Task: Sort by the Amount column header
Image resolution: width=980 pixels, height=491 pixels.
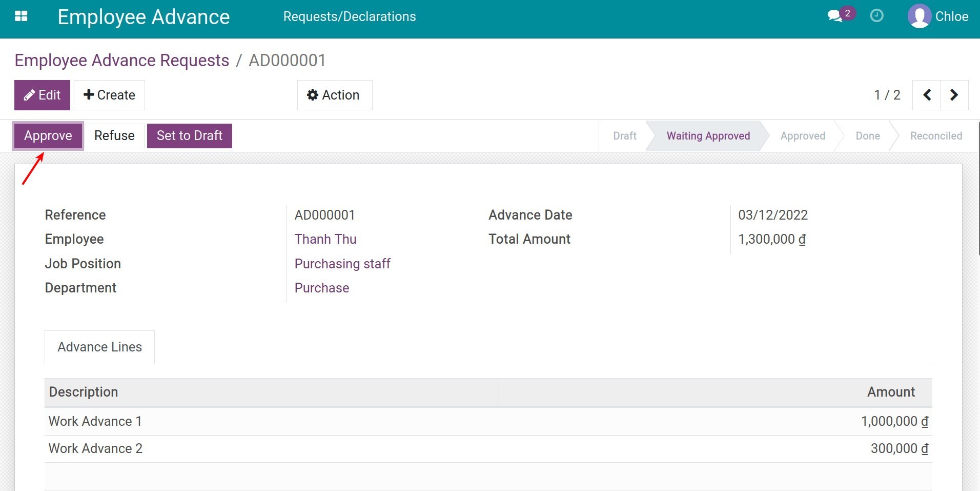Action: 890,392
